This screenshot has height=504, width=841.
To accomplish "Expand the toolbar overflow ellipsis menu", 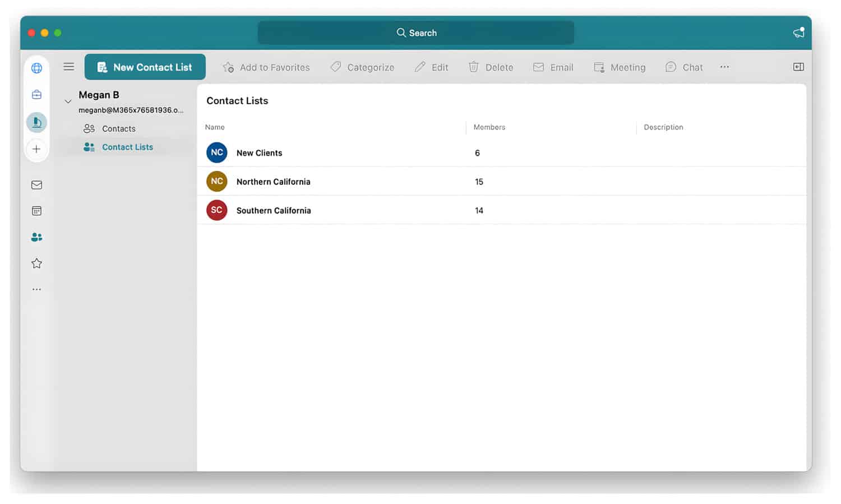I will click(x=724, y=67).
